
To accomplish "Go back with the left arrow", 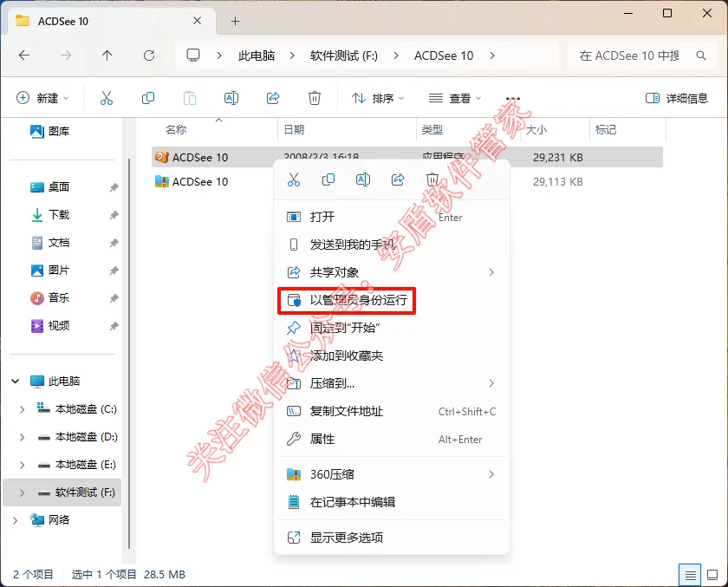I will point(24,55).
